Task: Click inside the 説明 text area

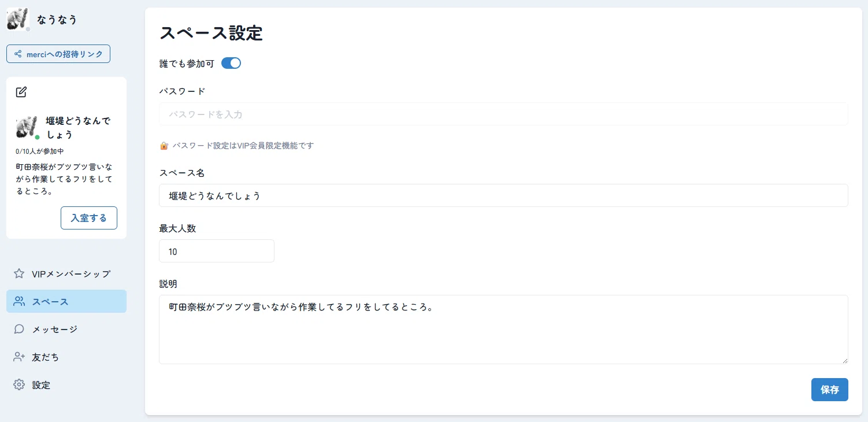Action: (x=503, y=330)
